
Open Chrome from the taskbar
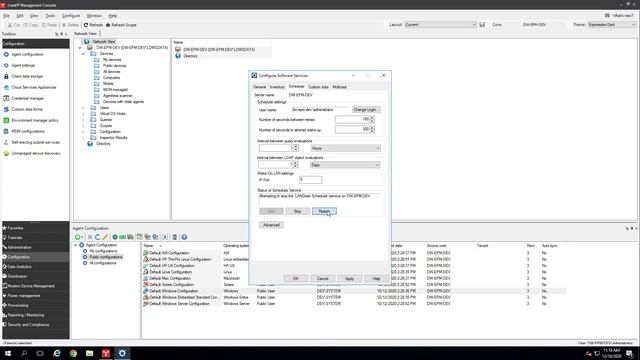click(73, 353)
